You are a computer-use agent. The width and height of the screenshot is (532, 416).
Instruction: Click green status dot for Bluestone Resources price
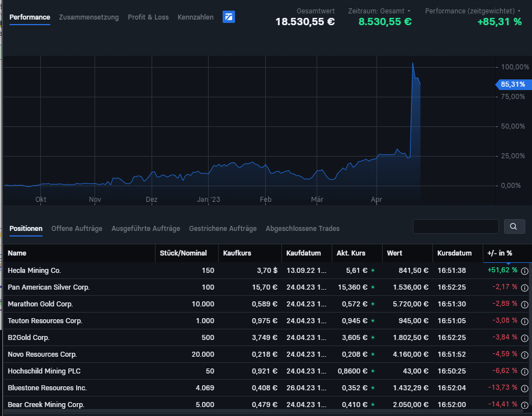(373, 388)
